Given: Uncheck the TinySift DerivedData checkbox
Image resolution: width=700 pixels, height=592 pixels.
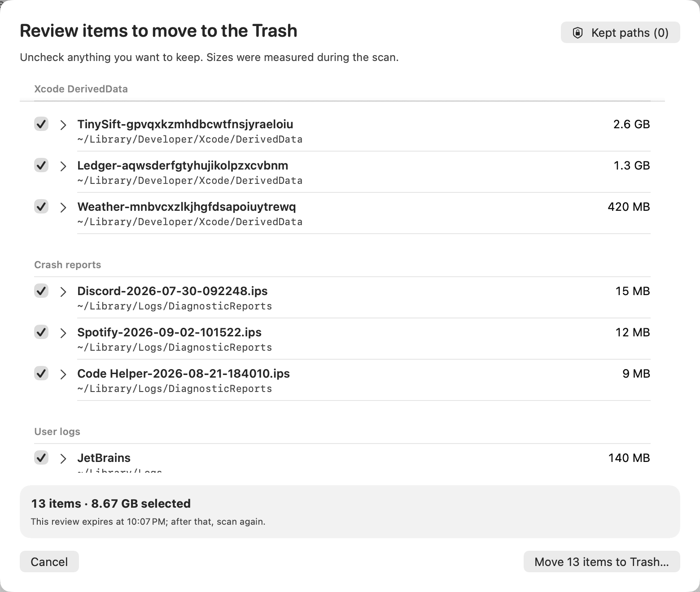Looking at the screenshot, I should (x=41, y=124).
